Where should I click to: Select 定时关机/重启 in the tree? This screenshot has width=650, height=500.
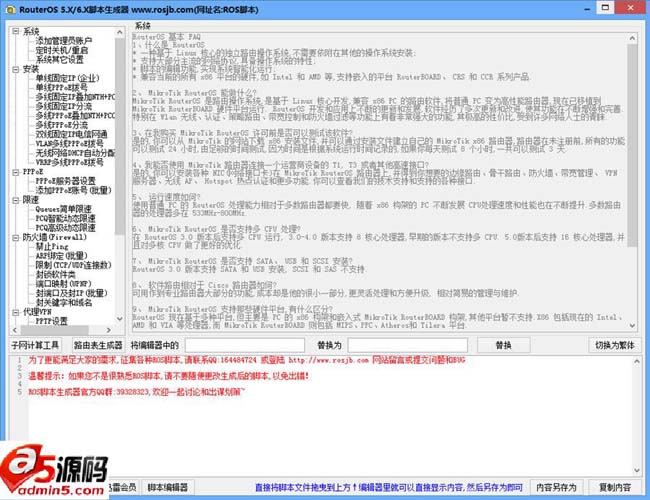(62, 50)
